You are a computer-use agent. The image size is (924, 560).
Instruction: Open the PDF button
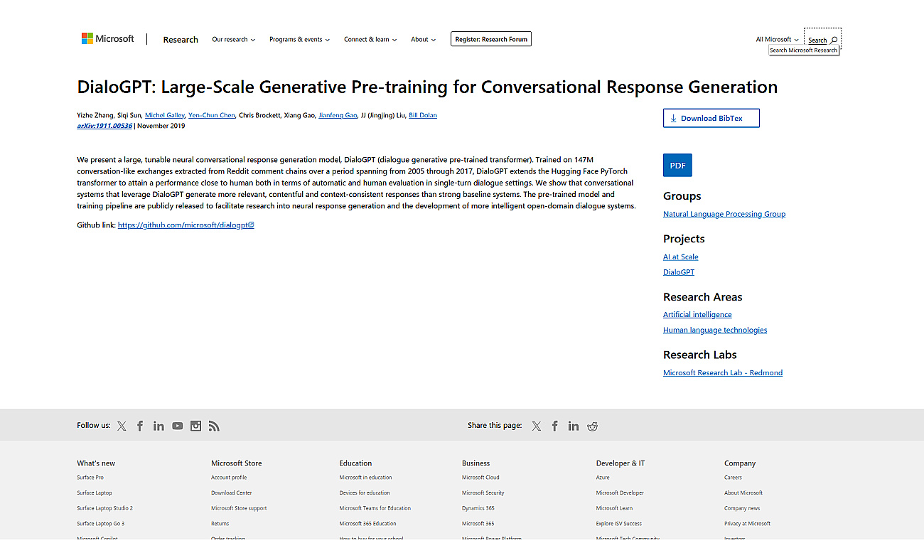click(677, 165)
